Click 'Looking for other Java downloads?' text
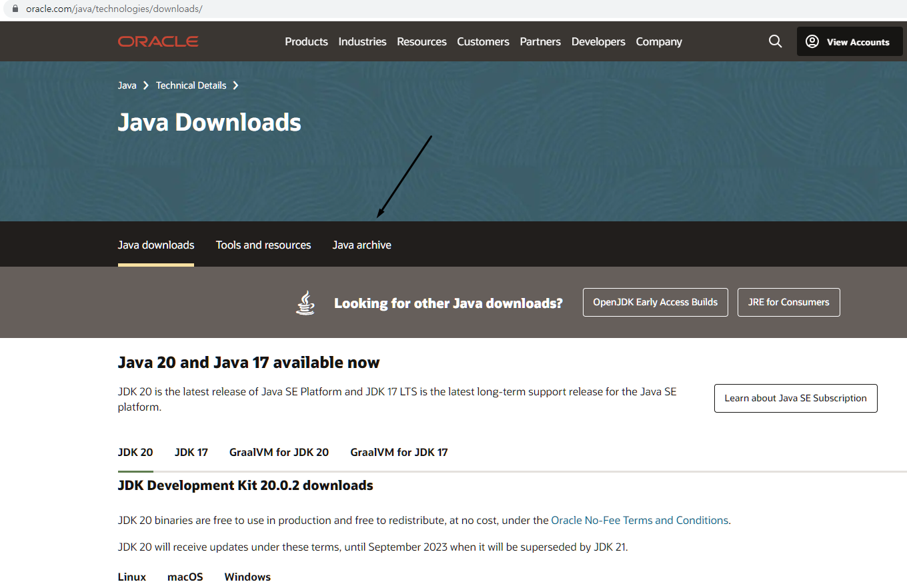The width and height of the screenshot is (907, 588). point(448,303)
